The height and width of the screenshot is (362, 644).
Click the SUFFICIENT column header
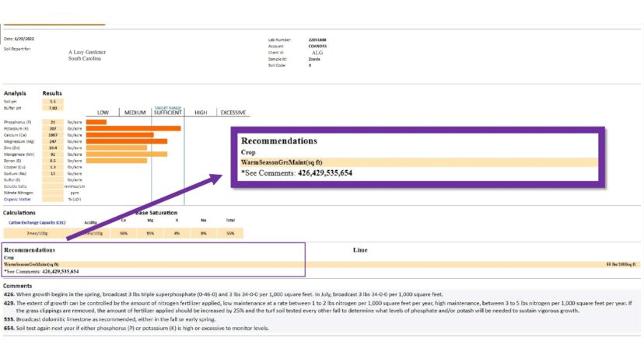[167, 113]
